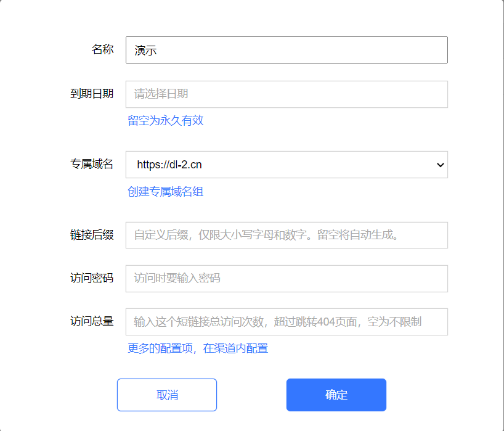Follow the 更多的配置项，在渠道内配置 link
504x431 pixels.
198,348
